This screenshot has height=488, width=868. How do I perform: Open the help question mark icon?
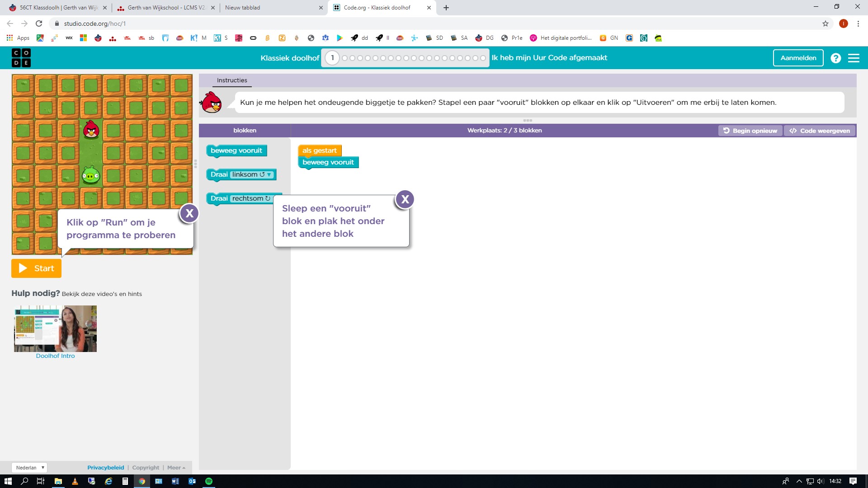pyautogui.click(x=835, y=58)
